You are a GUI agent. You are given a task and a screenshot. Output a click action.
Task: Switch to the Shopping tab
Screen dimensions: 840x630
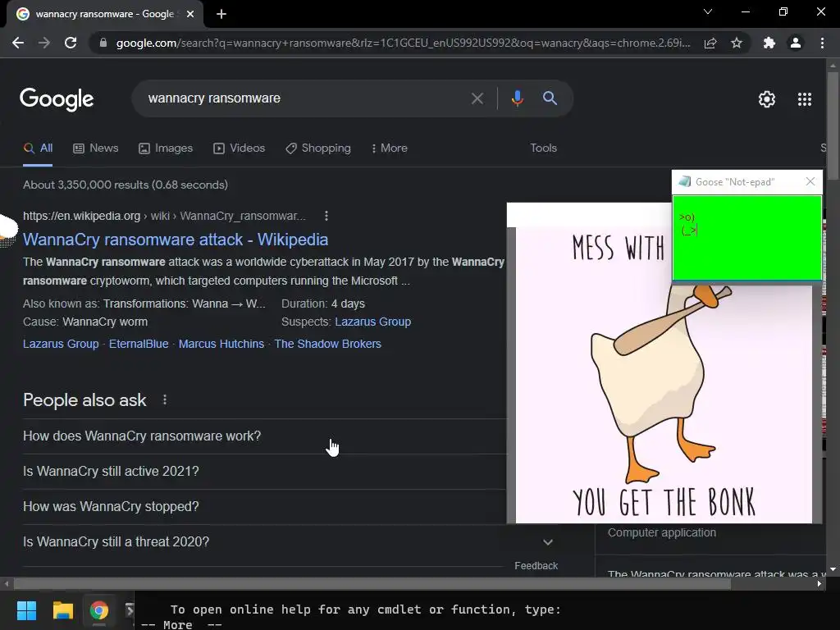(318, 148)
